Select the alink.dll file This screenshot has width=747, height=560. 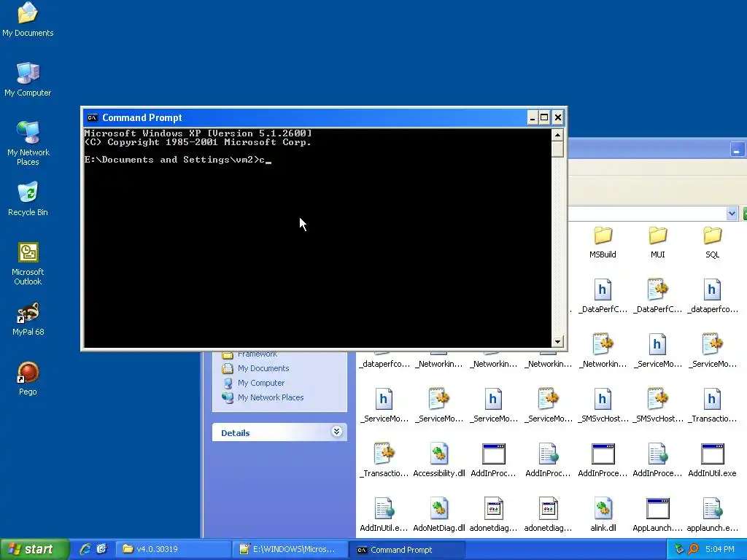(603, 515)
